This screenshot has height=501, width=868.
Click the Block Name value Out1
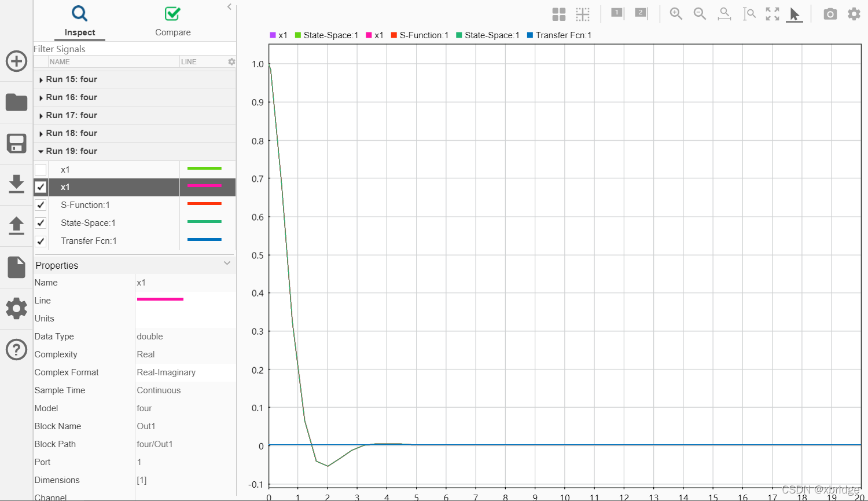146,426
